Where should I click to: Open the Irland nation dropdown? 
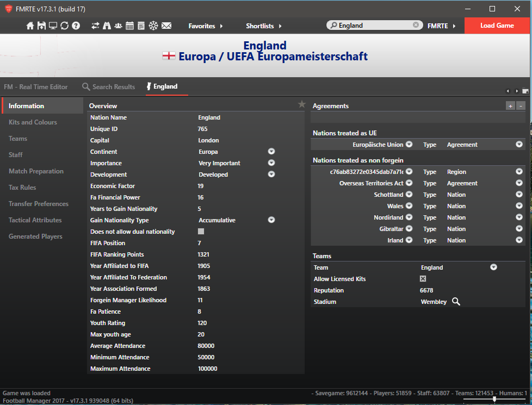(x=409, y=240)
